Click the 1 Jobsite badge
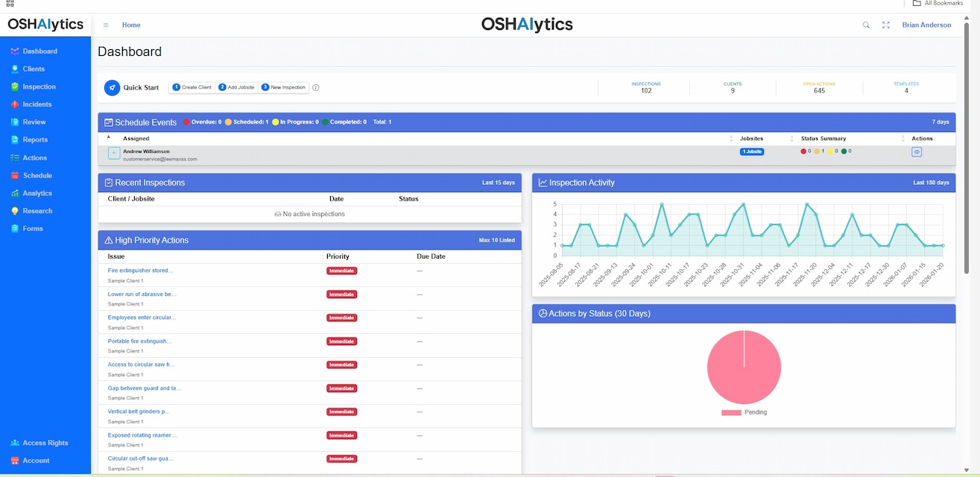The height and width of the screenshot is (477, 980). point(752,151)
